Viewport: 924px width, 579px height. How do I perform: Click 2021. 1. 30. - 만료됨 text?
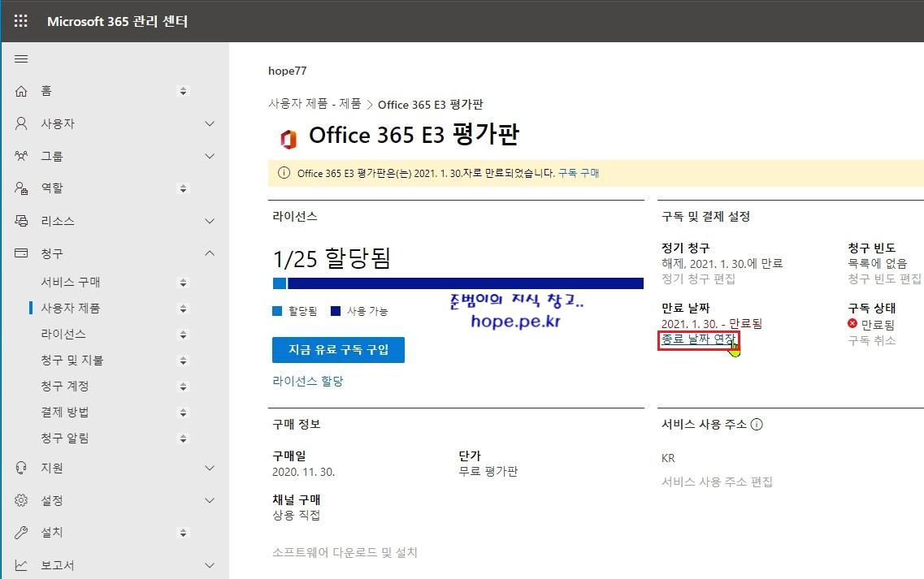(x=711, y=323)
